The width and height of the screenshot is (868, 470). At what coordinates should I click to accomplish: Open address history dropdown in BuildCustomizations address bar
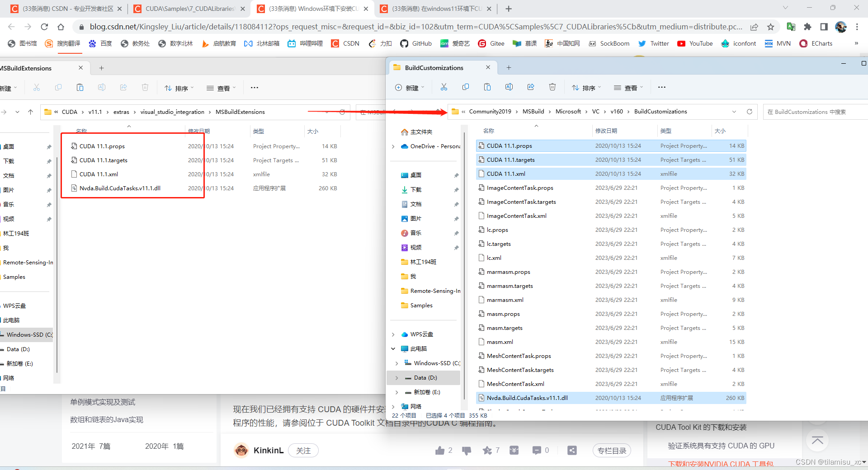[x=734, y=112]
